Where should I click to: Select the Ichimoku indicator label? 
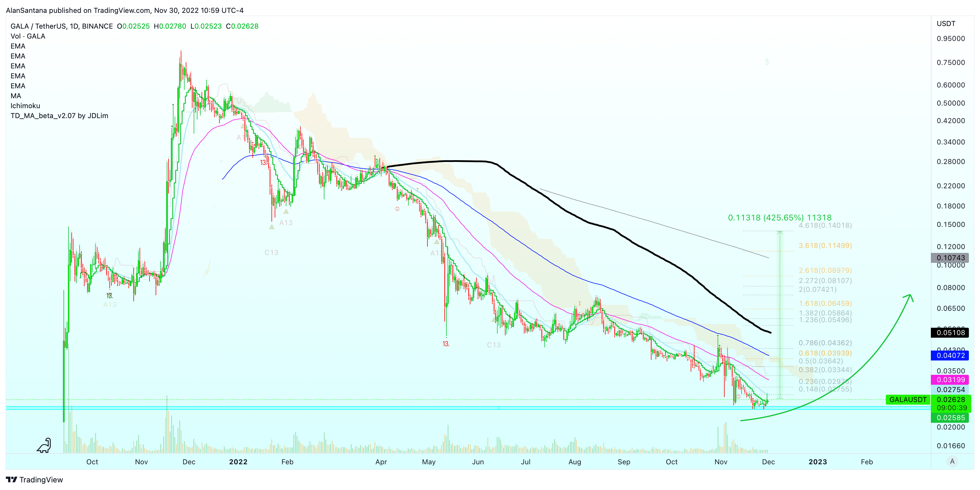coord(25,106)
